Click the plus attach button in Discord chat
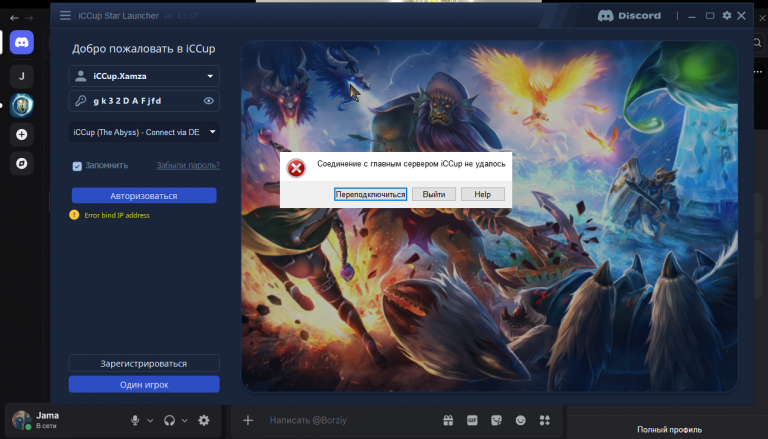This screenshot has width=768, height=439. click(248, 420)
